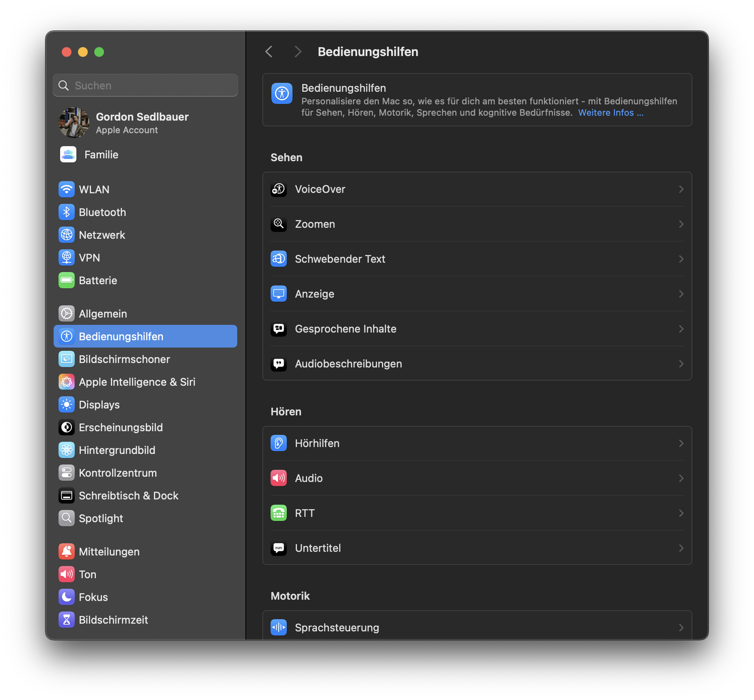This screenshot has width=754, height=700.
Task: Switch to Ton settings
Action: tap(87, 574)
